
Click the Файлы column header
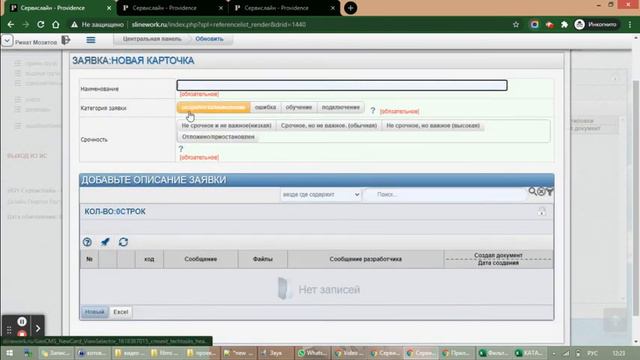263,259
